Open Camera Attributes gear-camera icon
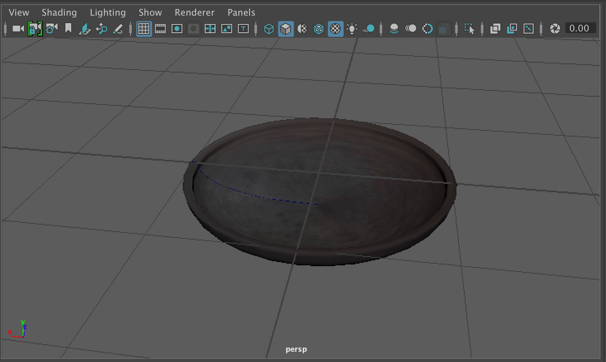This screenshot has height=362, width=606. tap(51, 29)
